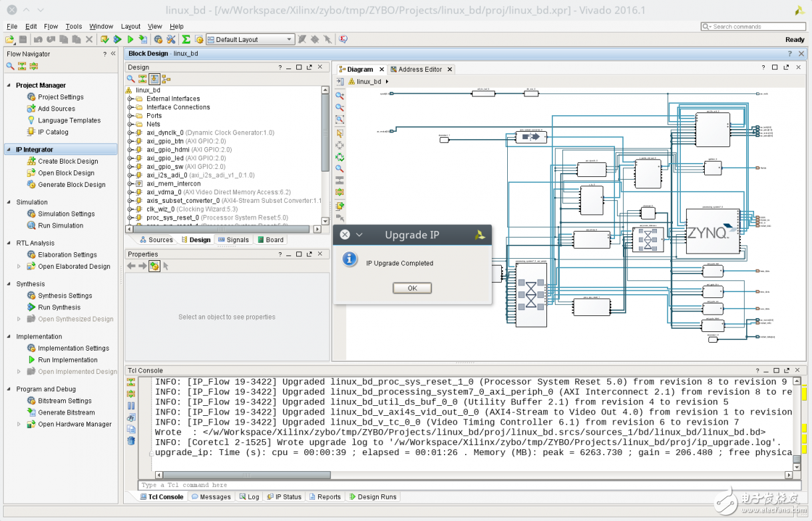Click the Add IP icon in diagram toolbar
Viewport: 812px width, 521px height.
pyautogui.click(x=339, y=206)
